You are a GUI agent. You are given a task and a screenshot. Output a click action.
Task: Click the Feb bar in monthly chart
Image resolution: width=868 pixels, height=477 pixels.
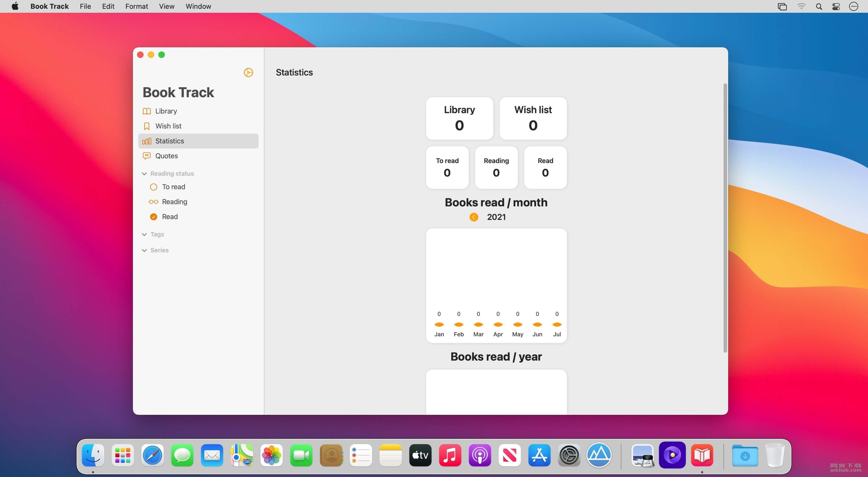[459, 325]
